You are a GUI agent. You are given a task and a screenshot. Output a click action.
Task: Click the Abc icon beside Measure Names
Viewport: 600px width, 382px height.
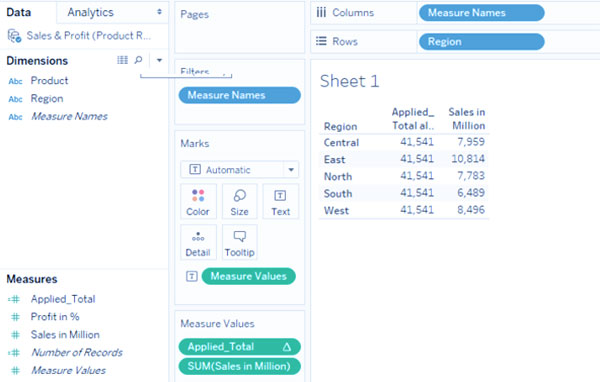coord(15,117)
